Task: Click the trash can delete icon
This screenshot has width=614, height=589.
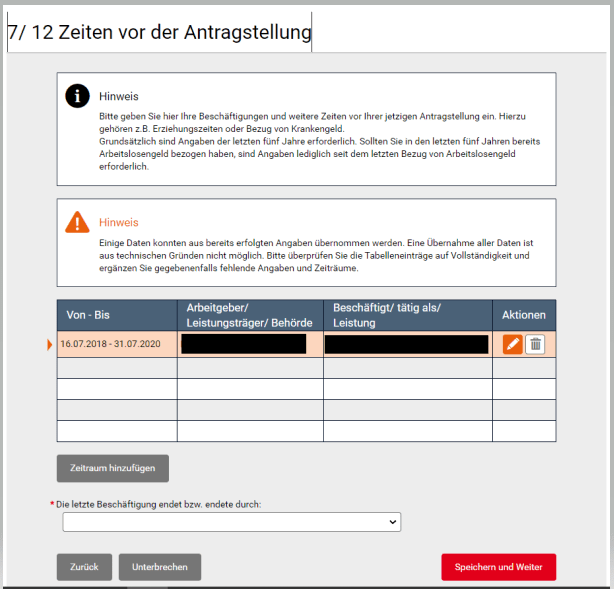Action: click(535, 344)
